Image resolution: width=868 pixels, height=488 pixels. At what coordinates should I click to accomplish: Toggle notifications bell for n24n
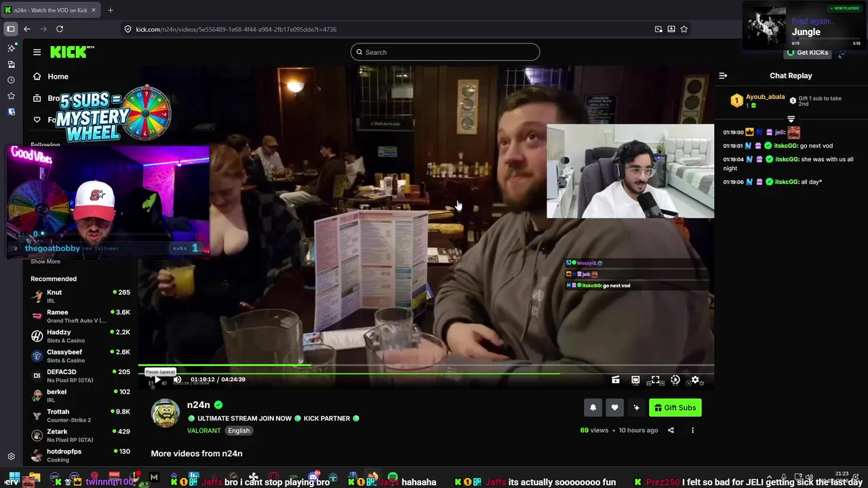click(593, 407)
